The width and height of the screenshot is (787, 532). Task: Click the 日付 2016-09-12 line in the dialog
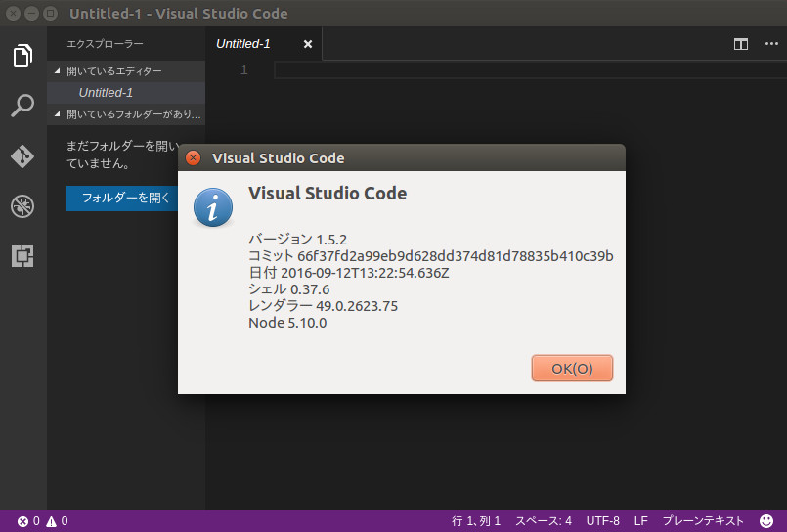(349, 273)
